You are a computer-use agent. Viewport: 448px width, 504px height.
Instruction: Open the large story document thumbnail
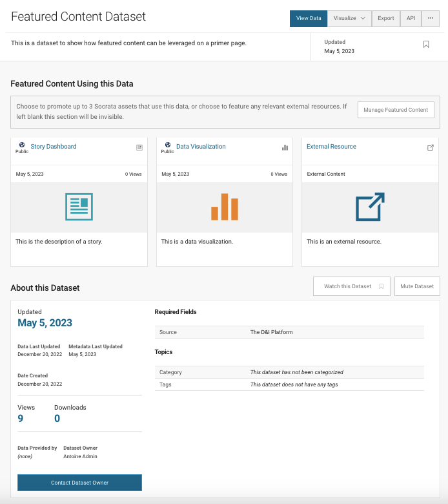[79, 207]
